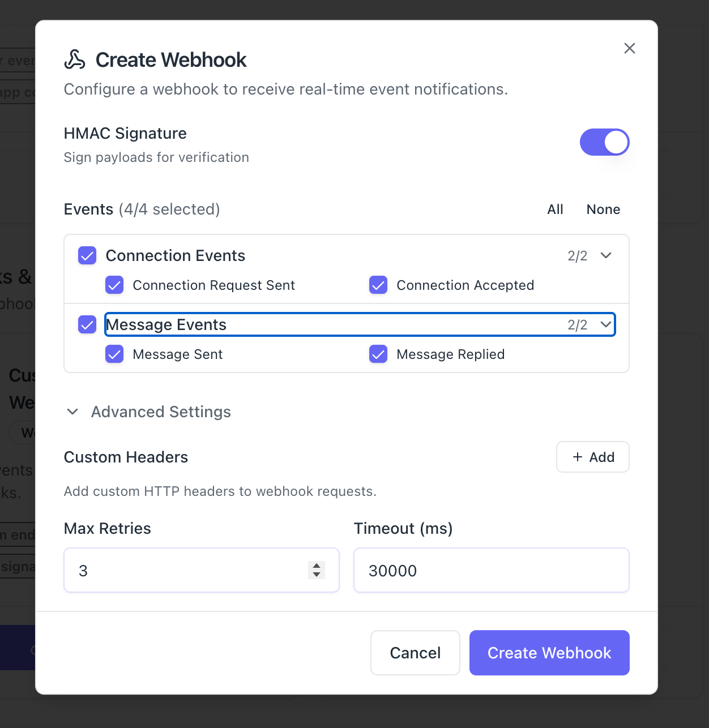
Task: Uncheck Message Sent event
Action: coord(114,354)
